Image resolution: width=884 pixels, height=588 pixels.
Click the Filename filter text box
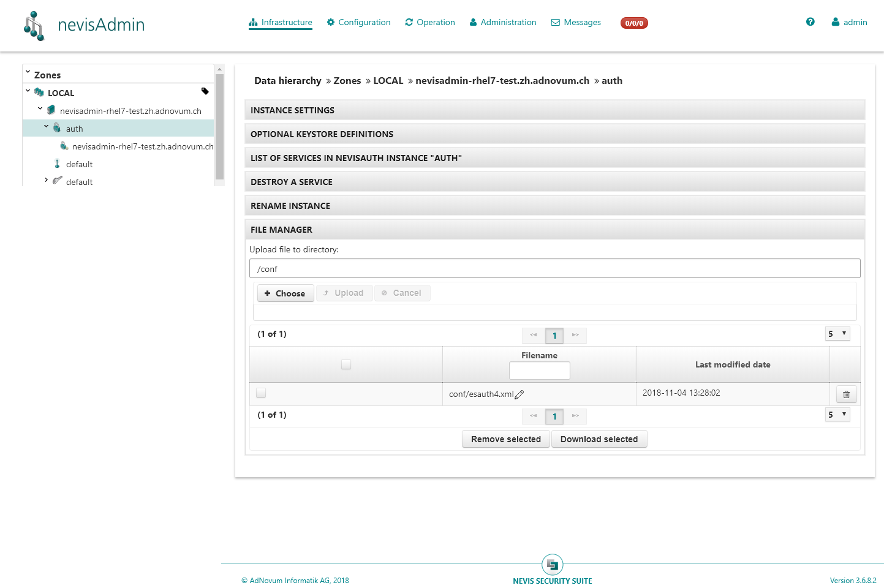tap(539, 371)
